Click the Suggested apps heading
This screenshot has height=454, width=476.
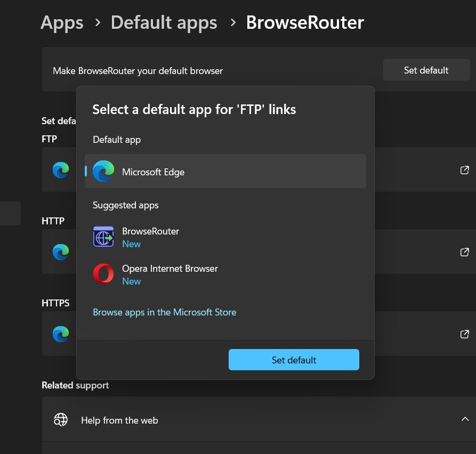pyautogui.click(x=126, y=206)
